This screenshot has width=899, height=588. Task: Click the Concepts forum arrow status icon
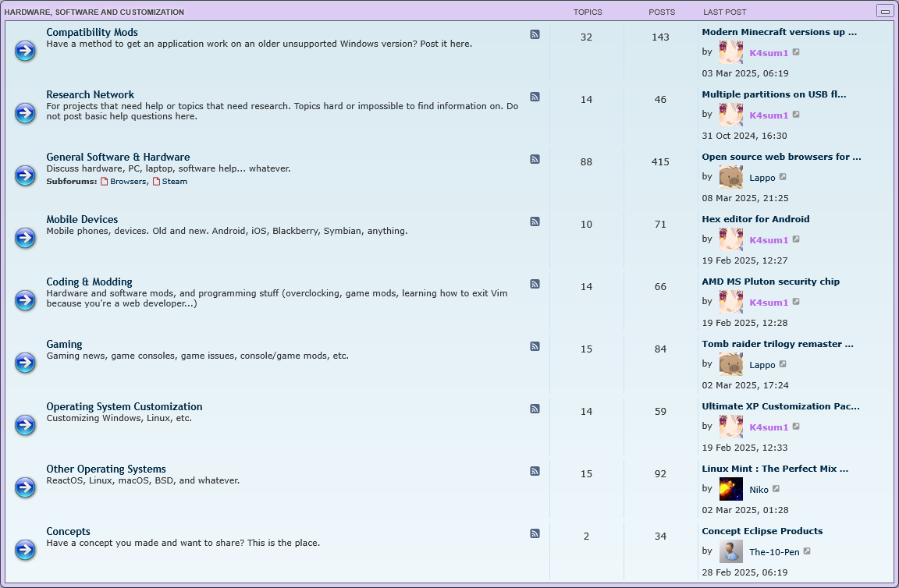click(25, 550)
